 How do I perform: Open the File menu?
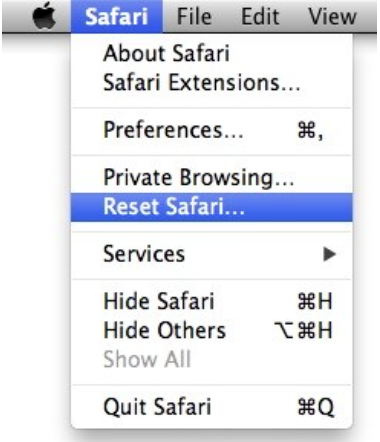click(194, 16)
